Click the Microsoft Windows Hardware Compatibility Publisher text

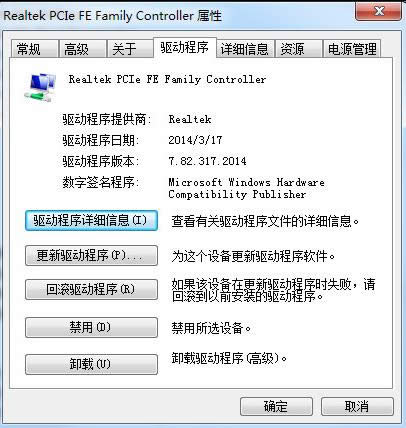(x=246, y=188)
